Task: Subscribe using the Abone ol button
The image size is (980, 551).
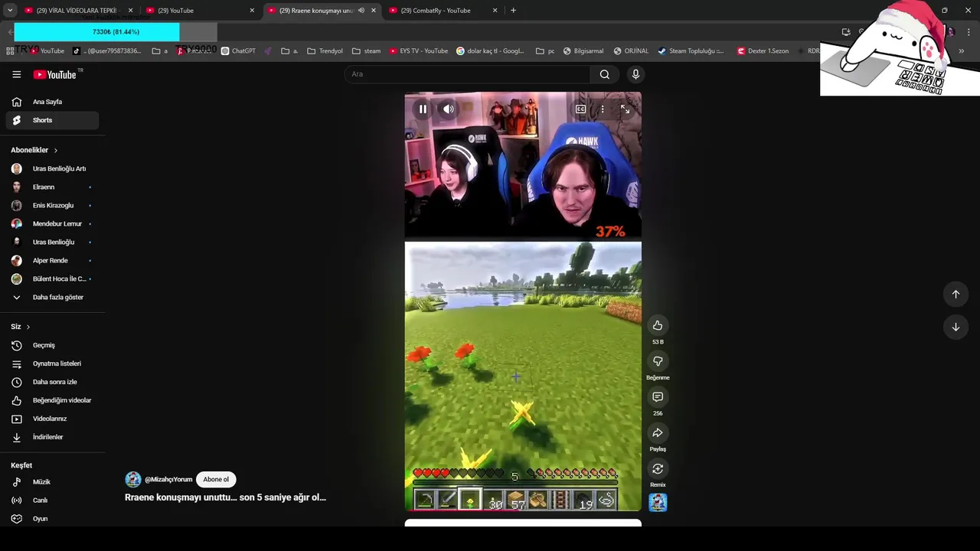Action: [x=216, y=480]
